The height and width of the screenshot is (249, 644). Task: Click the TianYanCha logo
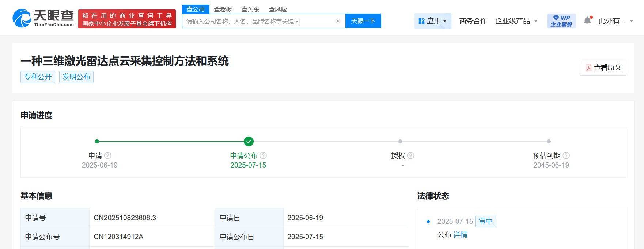(43, 18)
